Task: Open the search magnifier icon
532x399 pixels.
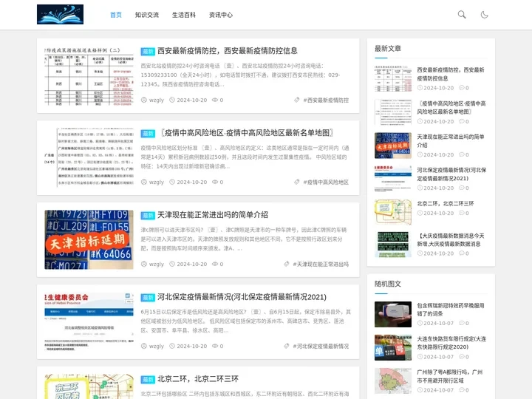Action: (461, 15)
